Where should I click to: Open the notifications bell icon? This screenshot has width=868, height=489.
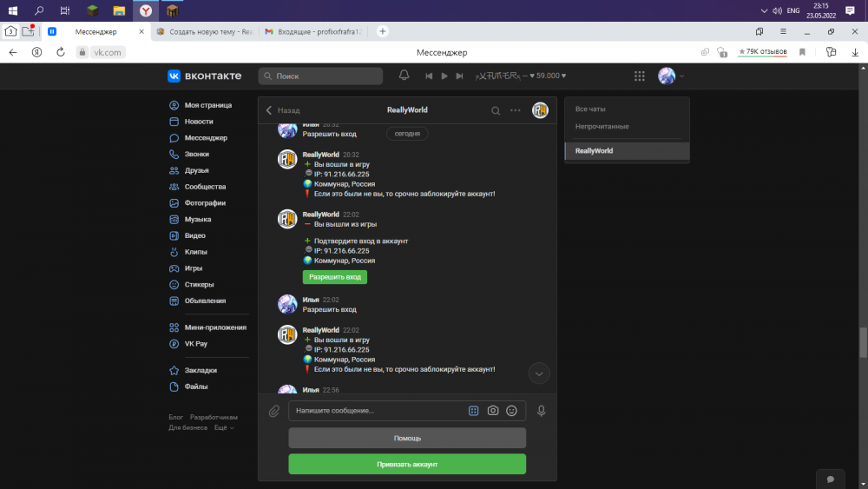[x=404, y=76]
